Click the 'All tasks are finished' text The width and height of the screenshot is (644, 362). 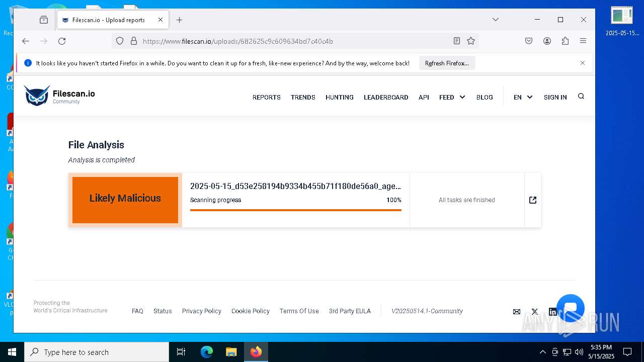467,200
